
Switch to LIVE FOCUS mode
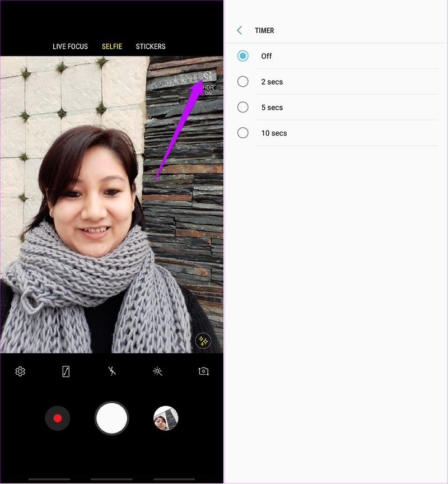point(71,46)
